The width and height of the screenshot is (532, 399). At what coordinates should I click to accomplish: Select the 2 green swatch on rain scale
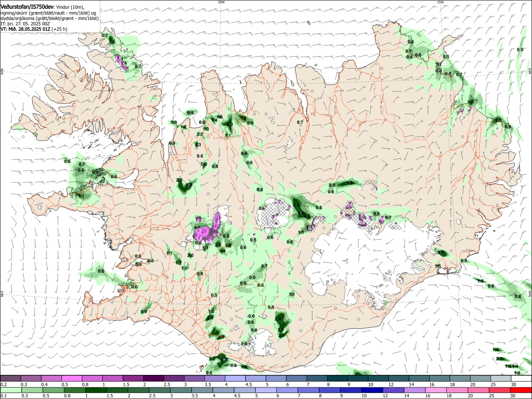(x=138, y=391)
